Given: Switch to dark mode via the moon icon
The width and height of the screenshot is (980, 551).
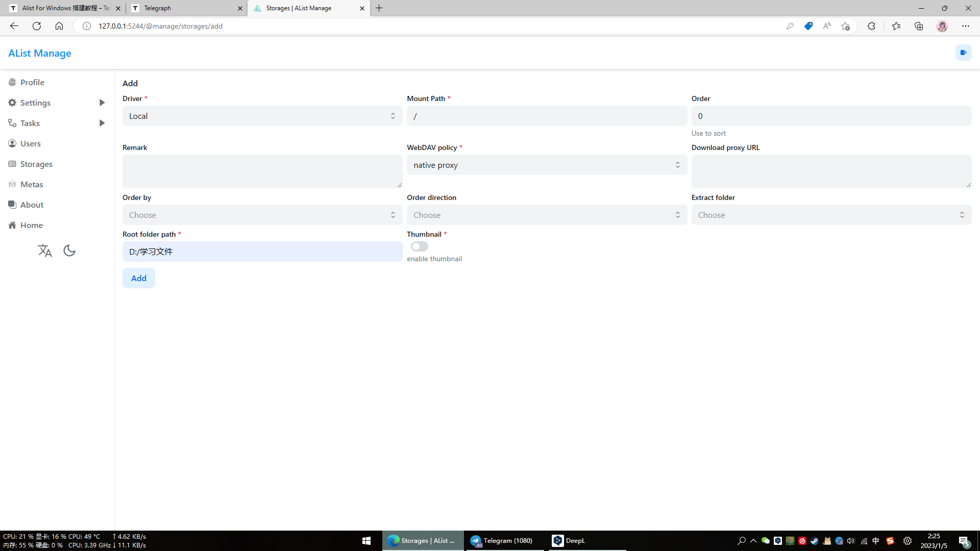Looking at the screenshot, I should (x=69, y=251).
